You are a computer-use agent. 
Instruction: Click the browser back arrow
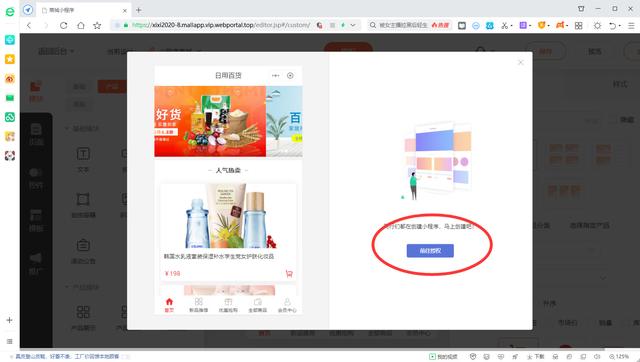point(29,25)
